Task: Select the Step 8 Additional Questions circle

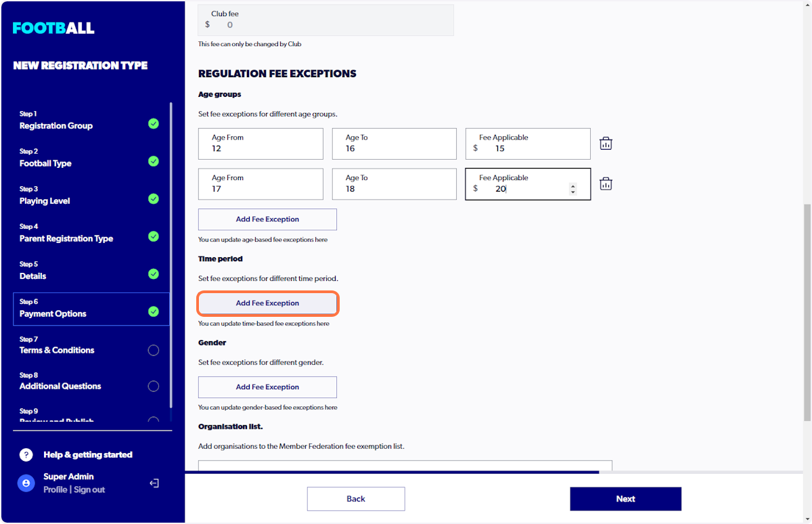Action: (x=154, y=386)
